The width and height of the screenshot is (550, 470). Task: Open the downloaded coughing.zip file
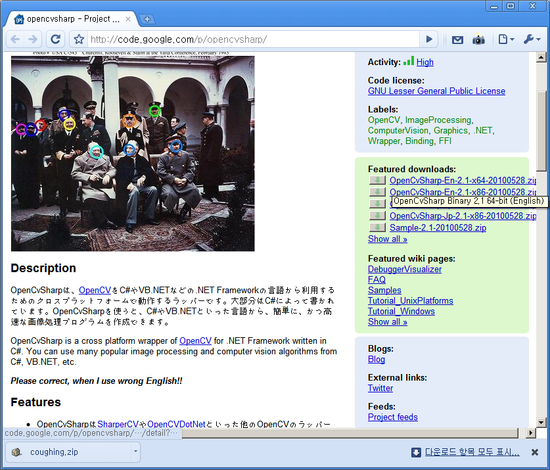(x=68, y=452)
